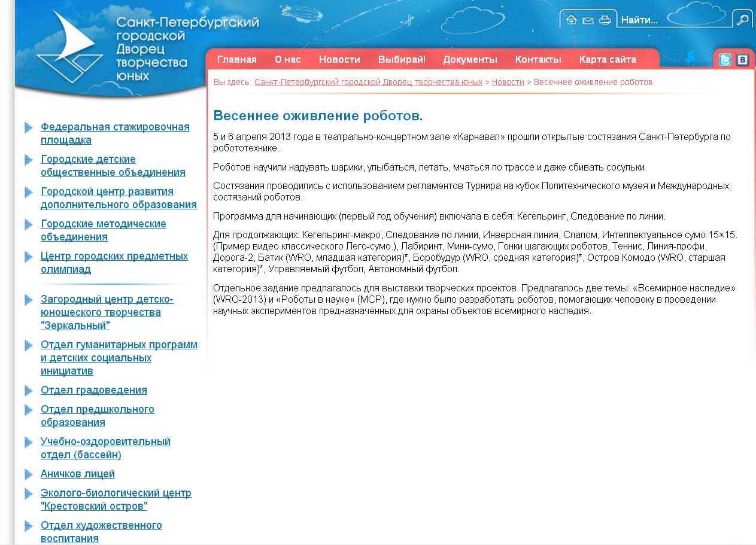Click the magnifier search button
The image size is (756, 545).
click(x=742, y=20)
